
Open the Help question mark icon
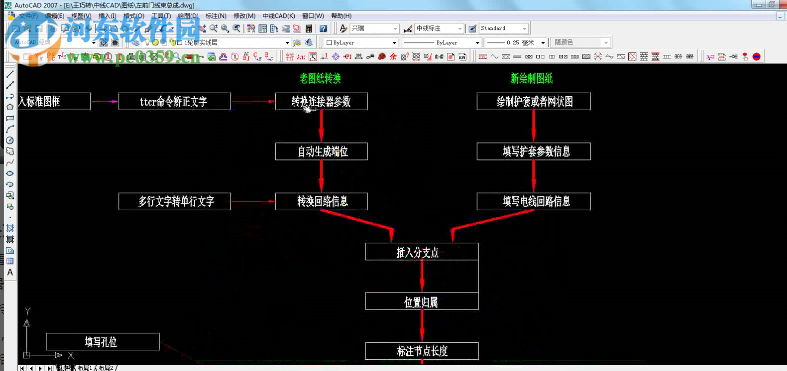click(x=324, y=29)
